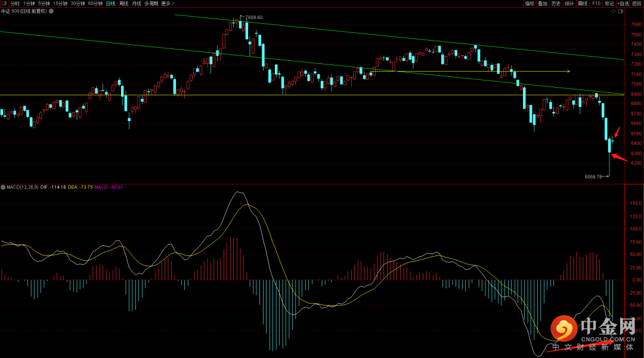
Task: Open the 叠加 overlay tool
Action: pyautogui.click(x=542, y=4)
